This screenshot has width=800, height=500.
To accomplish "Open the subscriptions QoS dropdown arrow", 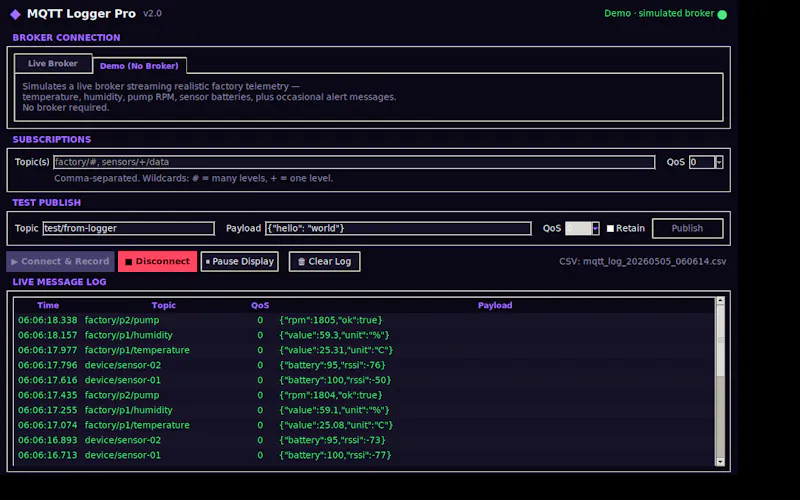I will click(x=719, y=162).
